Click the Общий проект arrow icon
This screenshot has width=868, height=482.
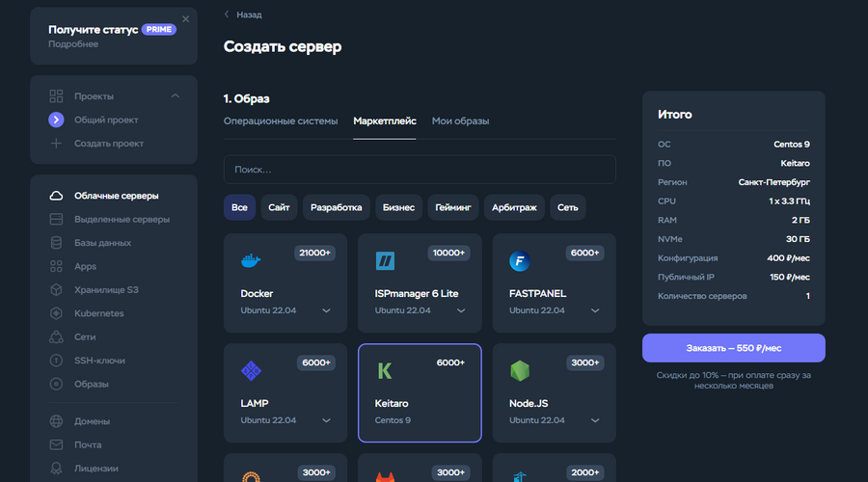56,120
